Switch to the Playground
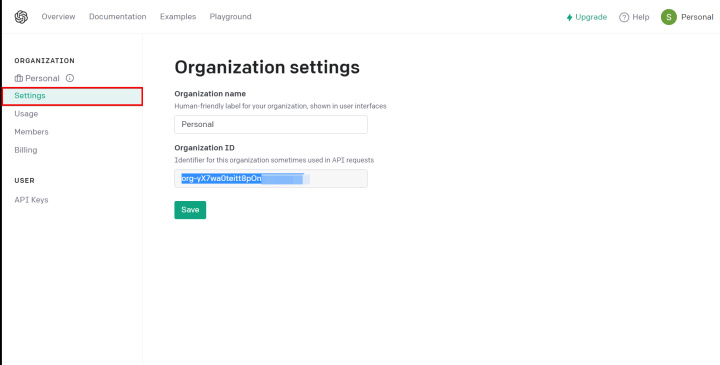 tap(231, 17)
